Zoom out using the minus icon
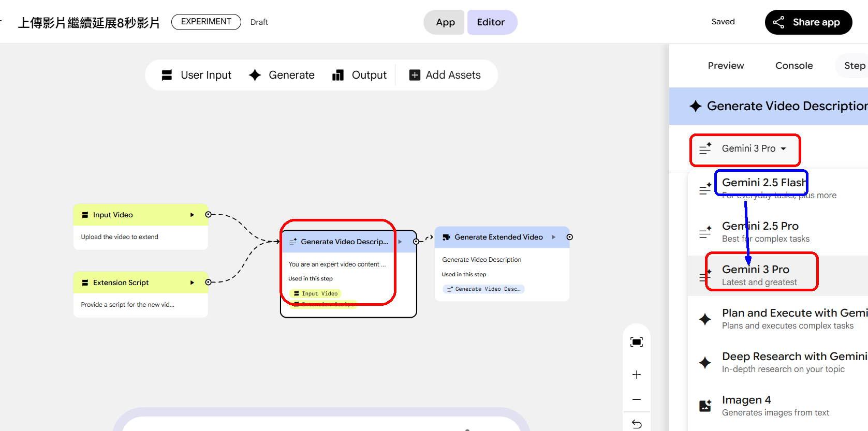Image resolution: width=868 pixels, height=431 pixels. pyautogui.click(x=636, y=399)
